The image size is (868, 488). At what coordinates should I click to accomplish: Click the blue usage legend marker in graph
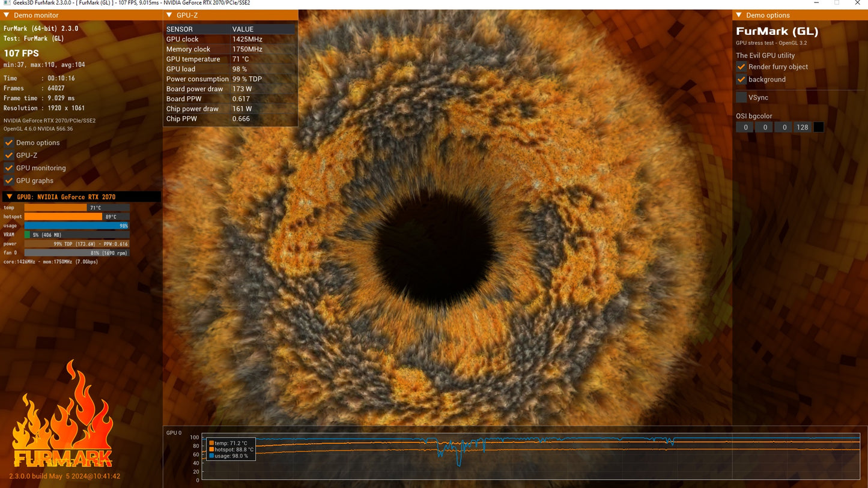tap(211, 456)
